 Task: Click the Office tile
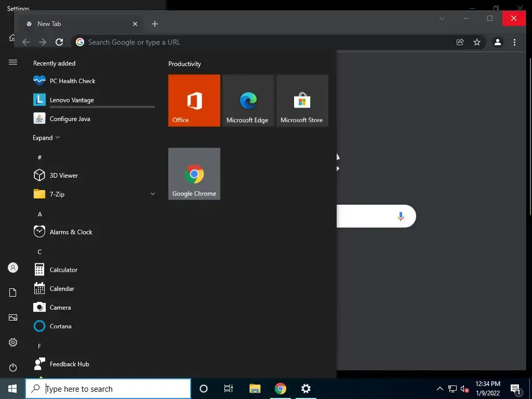tap(194, 100)
